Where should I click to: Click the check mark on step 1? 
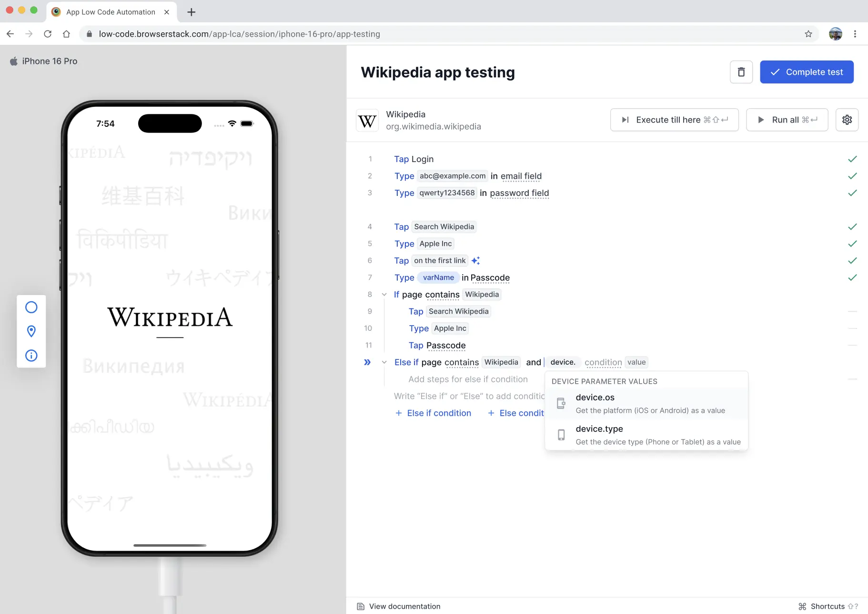[x=852, y=159]
